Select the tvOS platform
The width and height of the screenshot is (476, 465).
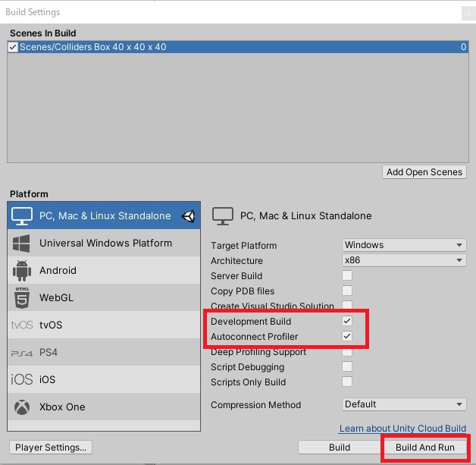(104, 325)
